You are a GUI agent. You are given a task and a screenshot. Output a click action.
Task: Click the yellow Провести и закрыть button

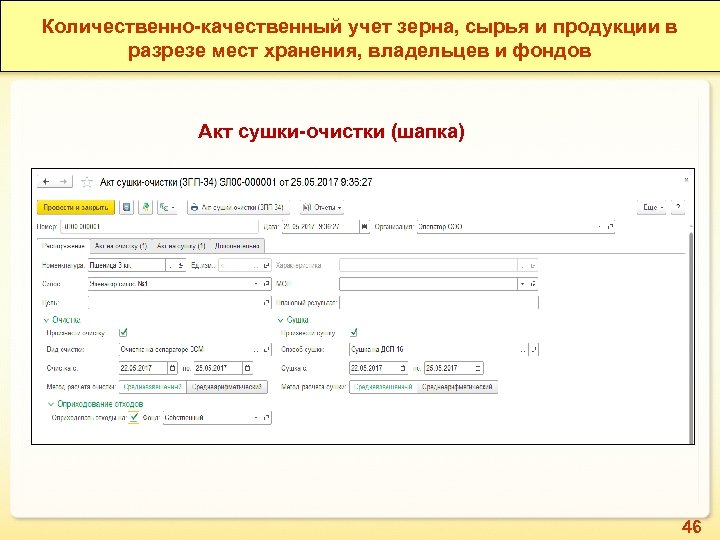point(75,208)
